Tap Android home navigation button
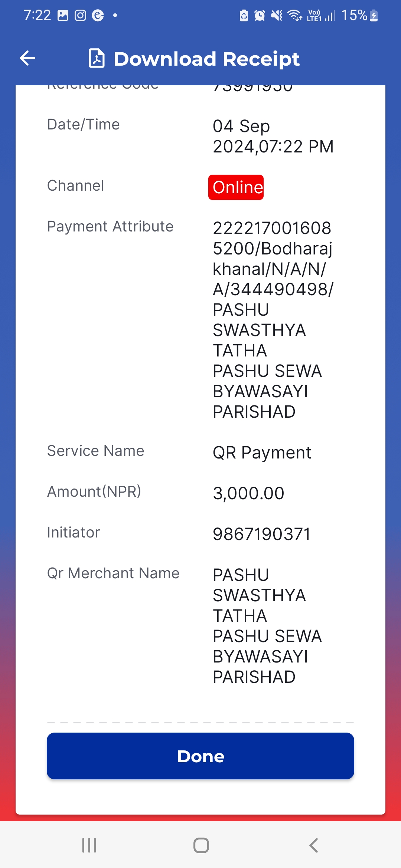 [x=201, y=845]
